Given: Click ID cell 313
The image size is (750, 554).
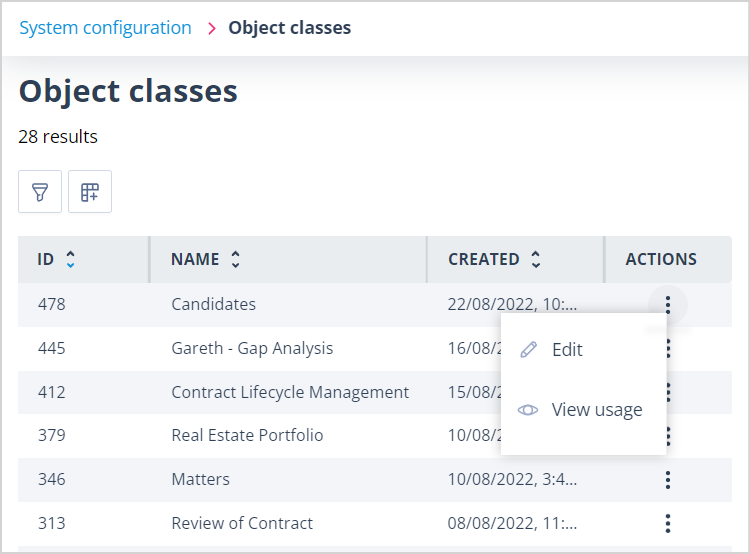Looking at the screenshot, I should click(52, 523).
